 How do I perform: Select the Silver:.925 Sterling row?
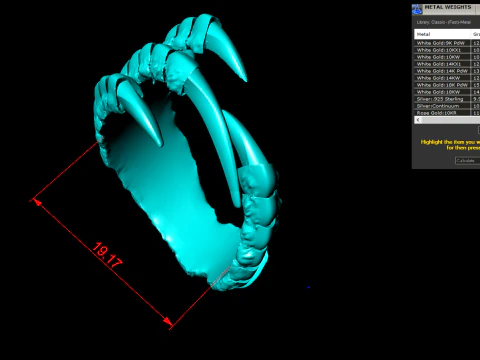(x=447, y=99)
